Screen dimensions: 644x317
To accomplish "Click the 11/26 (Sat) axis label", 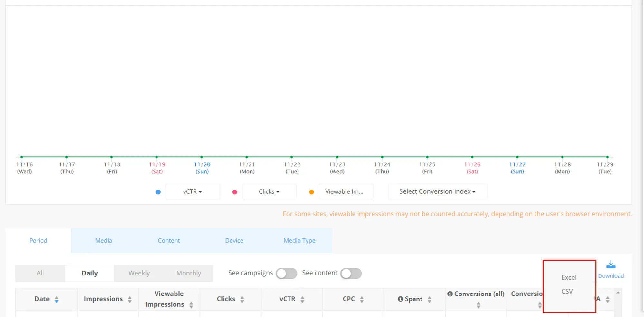I will [x=472, y=168].
